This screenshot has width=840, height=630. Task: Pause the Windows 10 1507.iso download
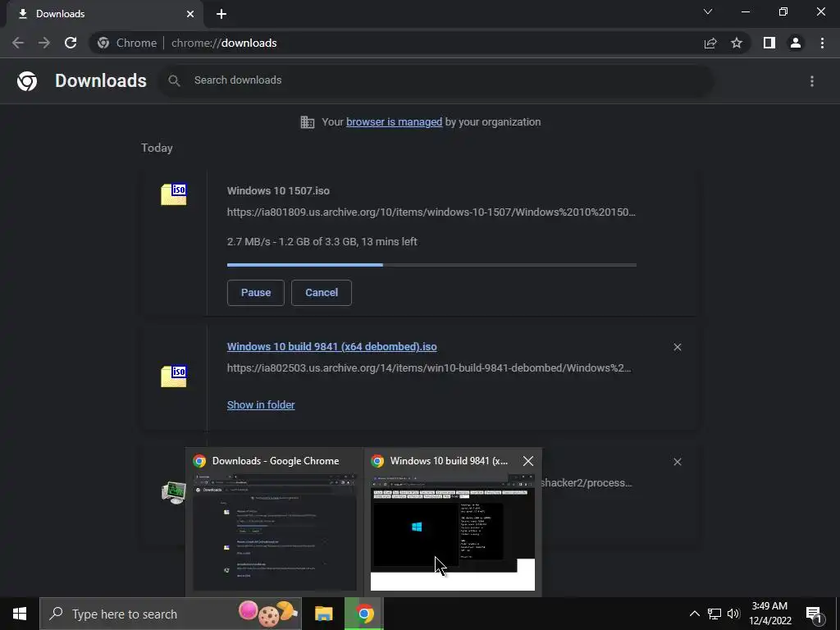pyautogui.click(x=256, y=293)
